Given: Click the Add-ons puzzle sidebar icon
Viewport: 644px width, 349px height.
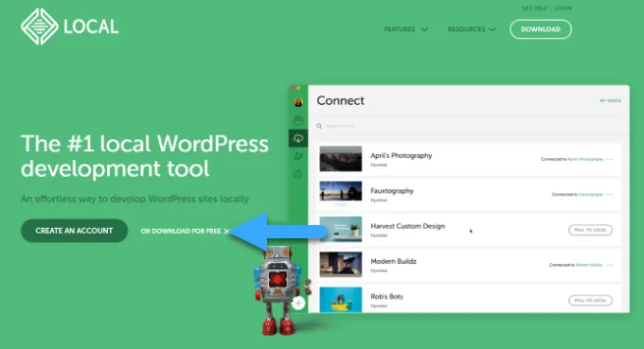Looking at the screenshot, I should coord(298,156).
